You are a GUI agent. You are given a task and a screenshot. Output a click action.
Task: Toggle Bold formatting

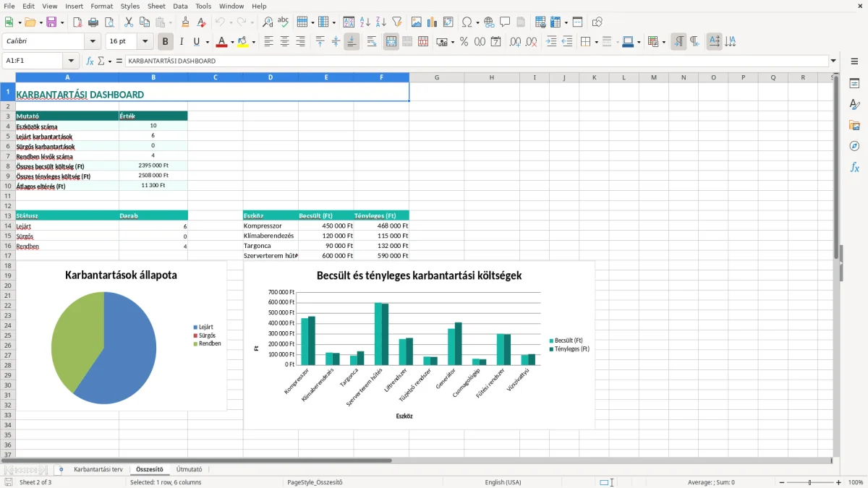(x=165, y=42)
